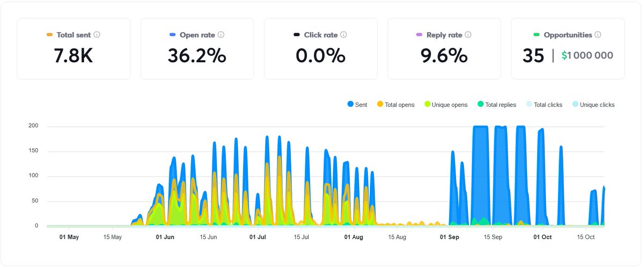Click the blue Open rate color marker
This screenshot has height=268, width=644.
click(173, 35)
